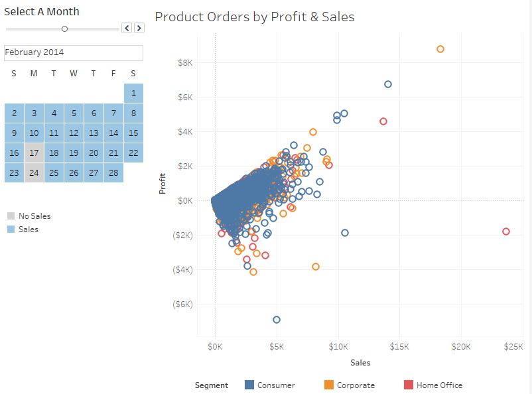Click the Sales axis label
This screenshot has width=532, height=394.
[x=360, y=363]
